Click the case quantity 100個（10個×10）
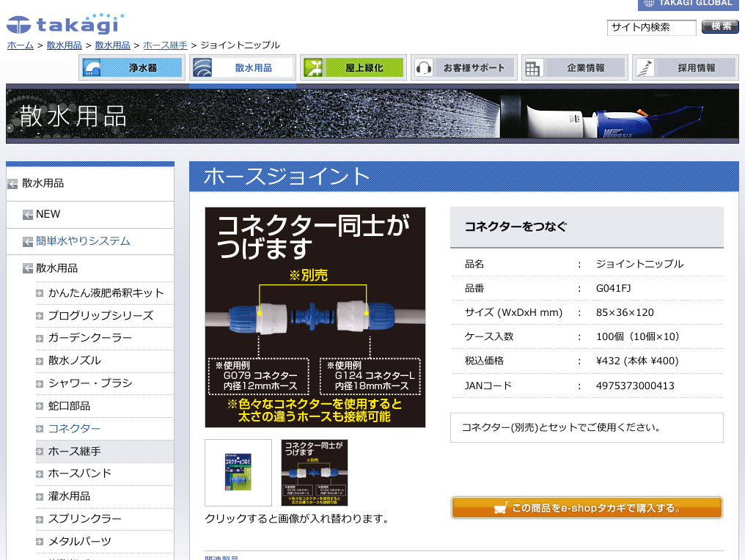Viewport: 745px width, 560px height. [x=639, y=336]
